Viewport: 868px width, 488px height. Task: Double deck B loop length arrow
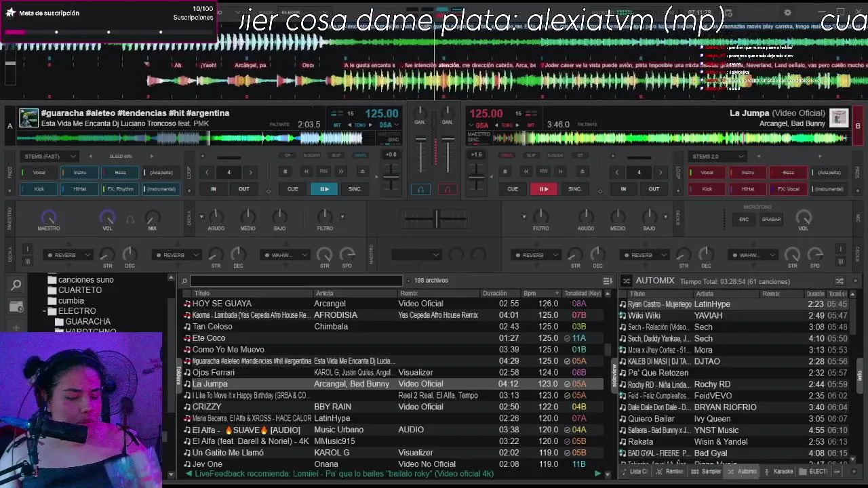(660, 172)
